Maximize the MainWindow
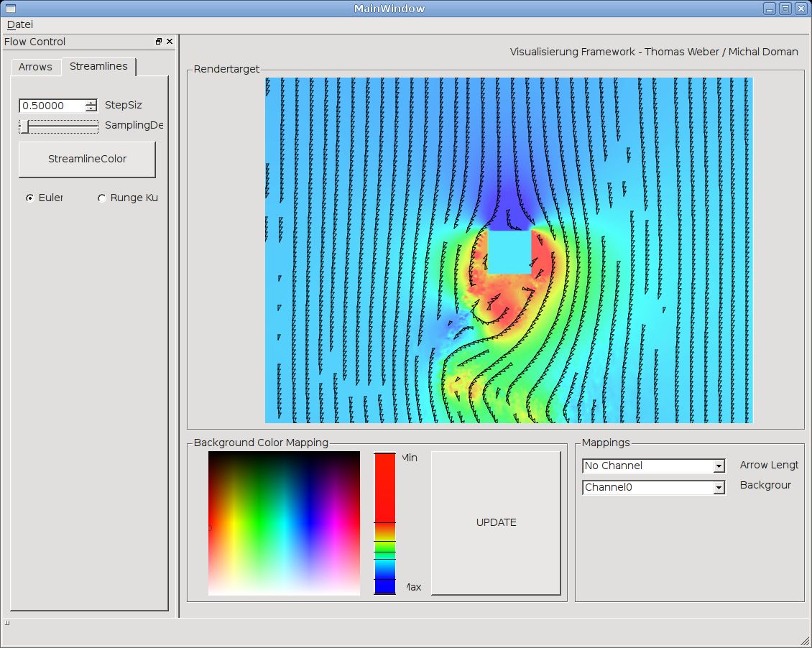 click(785, 9)
